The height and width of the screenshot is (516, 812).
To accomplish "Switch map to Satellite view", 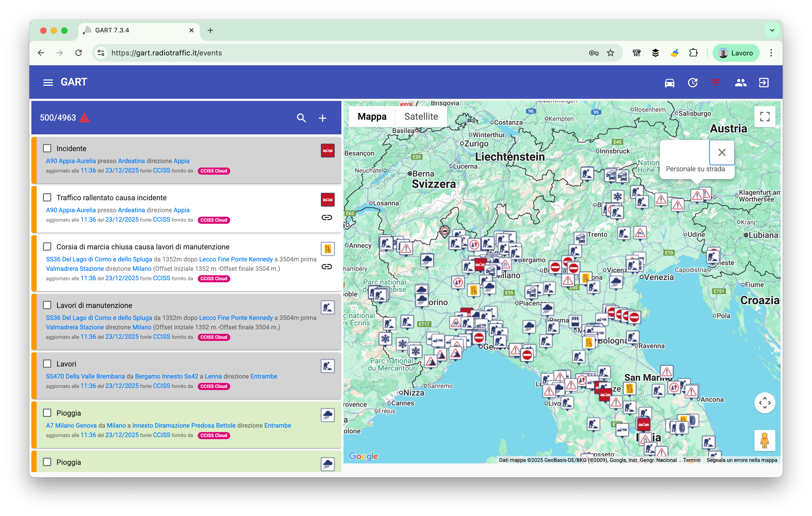I will (421, 117).
